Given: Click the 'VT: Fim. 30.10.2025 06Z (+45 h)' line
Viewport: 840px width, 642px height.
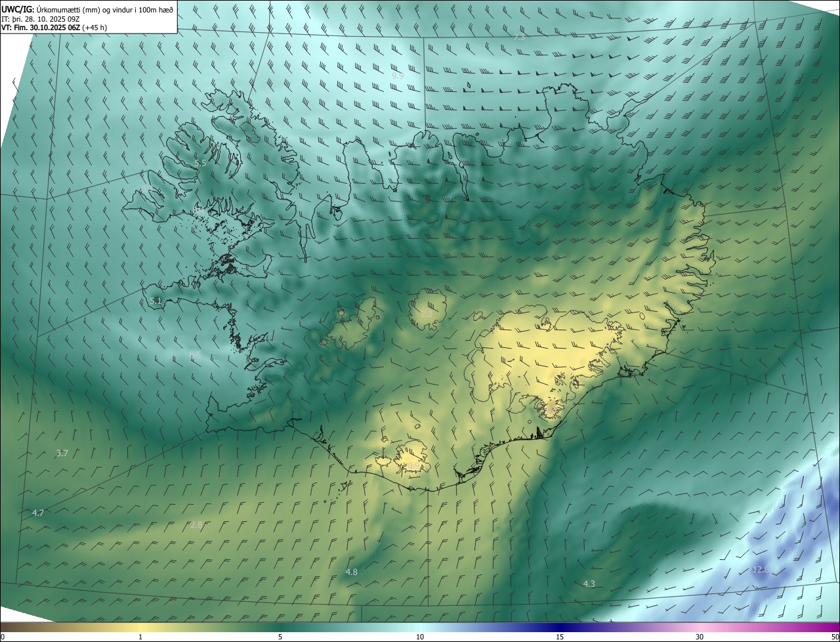Looking at the screenshot, I should (54, 28).
